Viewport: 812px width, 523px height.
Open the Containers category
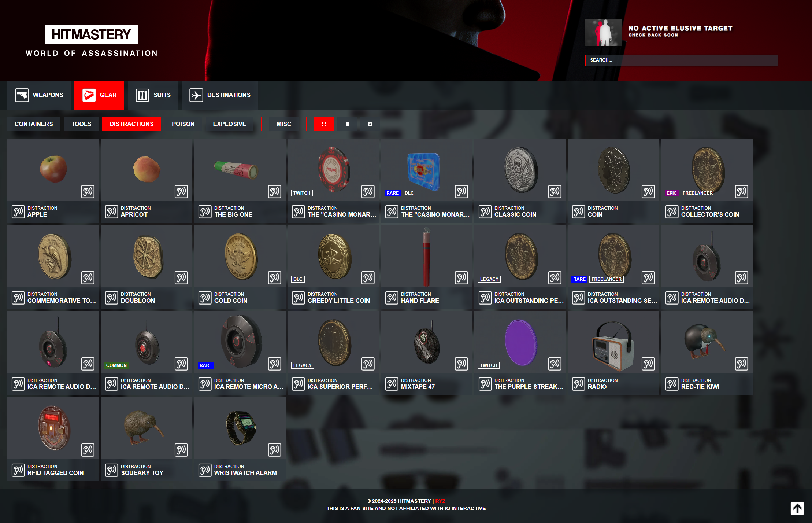(x=34, y=124)
